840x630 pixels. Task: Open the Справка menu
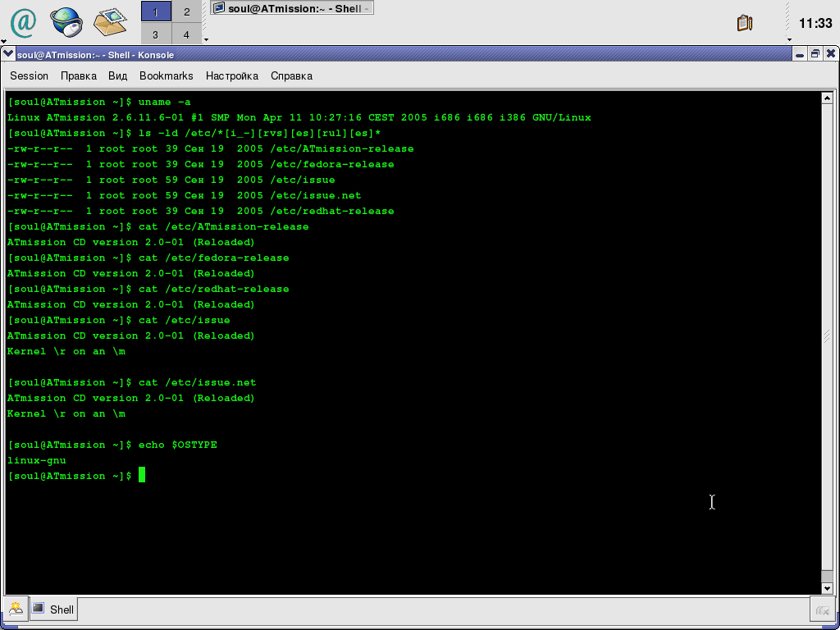pos(291,76)
